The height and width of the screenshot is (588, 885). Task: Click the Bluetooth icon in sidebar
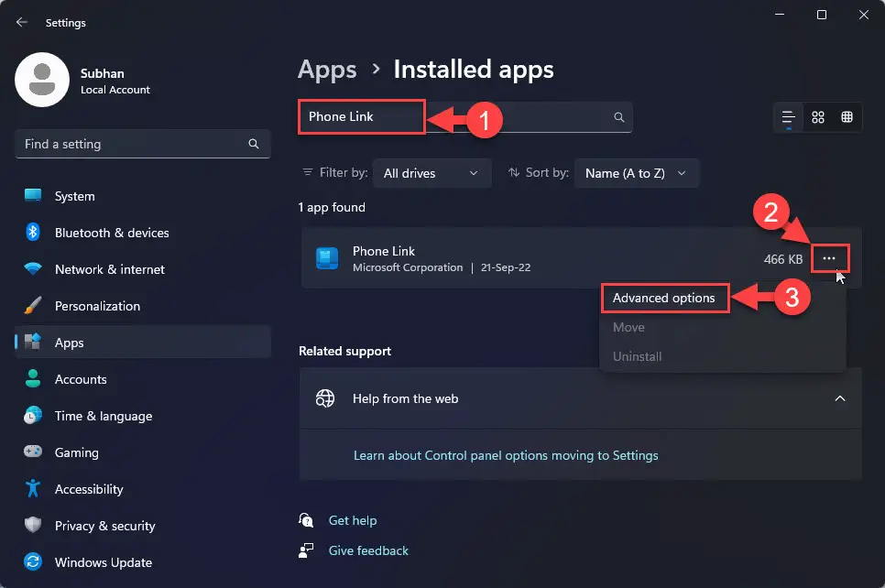coord(33,232)
